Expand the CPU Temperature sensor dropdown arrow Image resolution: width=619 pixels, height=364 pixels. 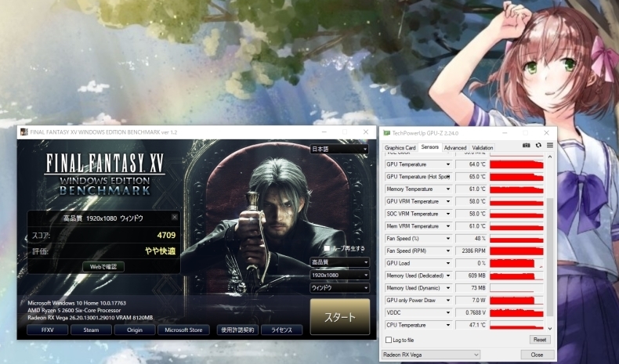[448, 325]
